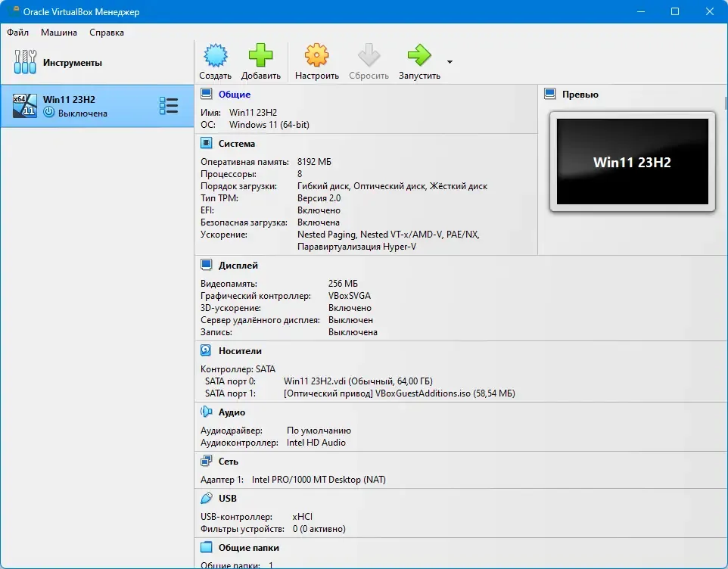
Task: Maximize the VirtualBox Manager window
Action: coord(675,11)
